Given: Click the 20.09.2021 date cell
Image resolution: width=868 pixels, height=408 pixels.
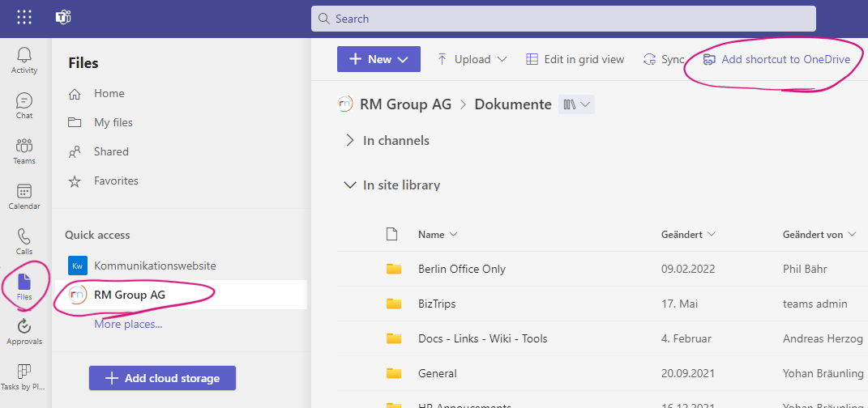Looking at the screenshot, I should tap(688, 373).
